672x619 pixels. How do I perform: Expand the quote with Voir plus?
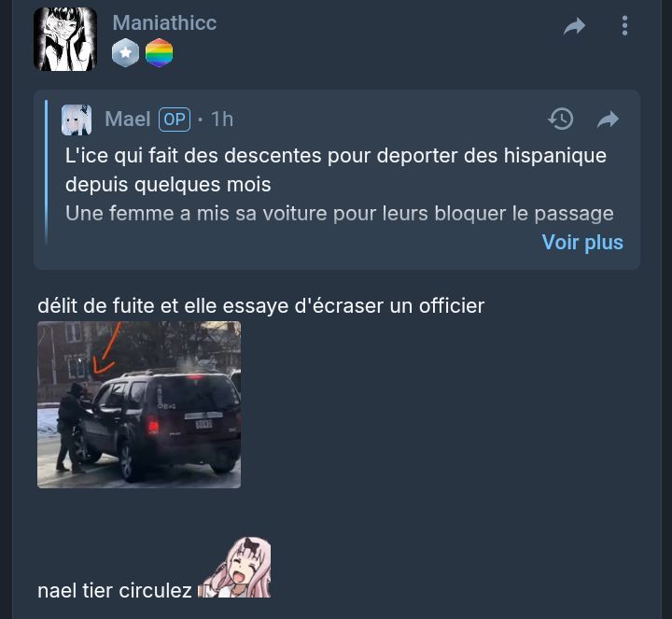click(x=582, y=242)
